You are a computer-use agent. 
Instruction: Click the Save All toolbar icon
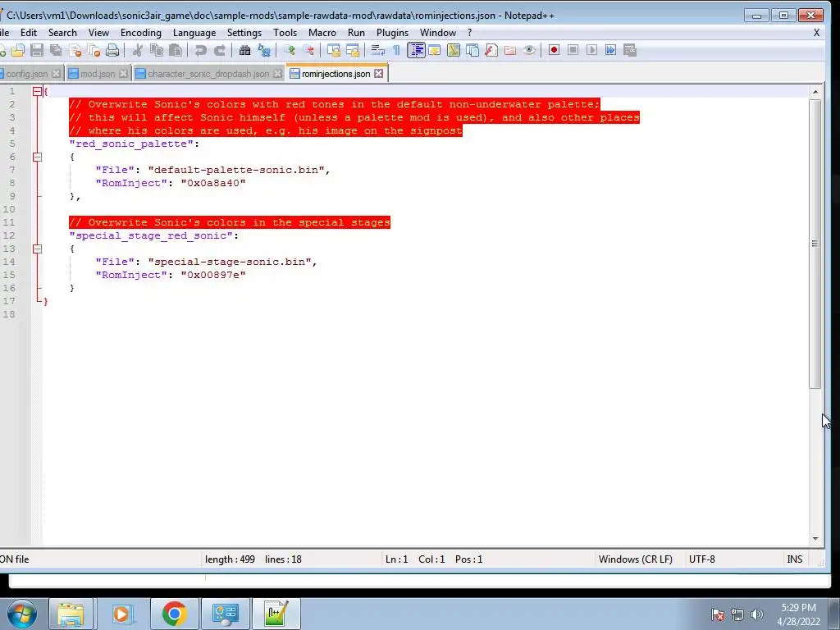pos(56,50)
